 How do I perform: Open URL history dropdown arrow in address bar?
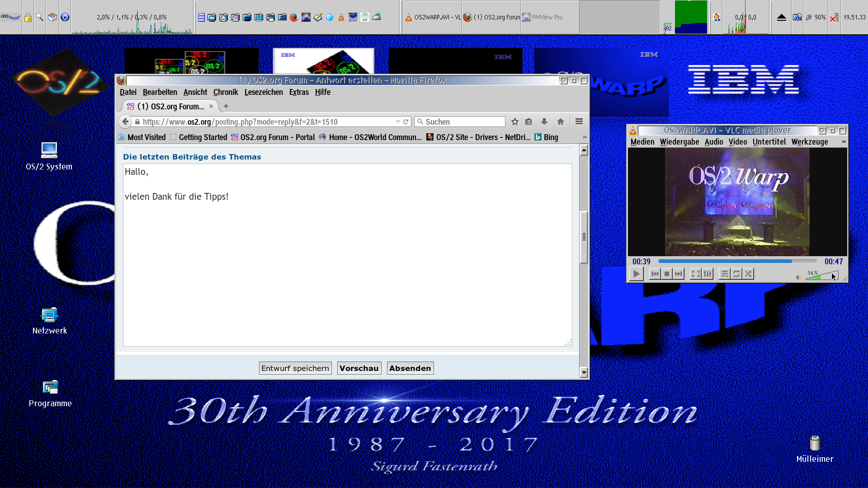click(398, 122)
